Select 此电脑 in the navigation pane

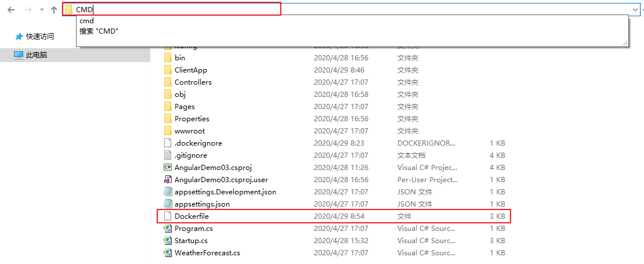[x=37, y=55]
